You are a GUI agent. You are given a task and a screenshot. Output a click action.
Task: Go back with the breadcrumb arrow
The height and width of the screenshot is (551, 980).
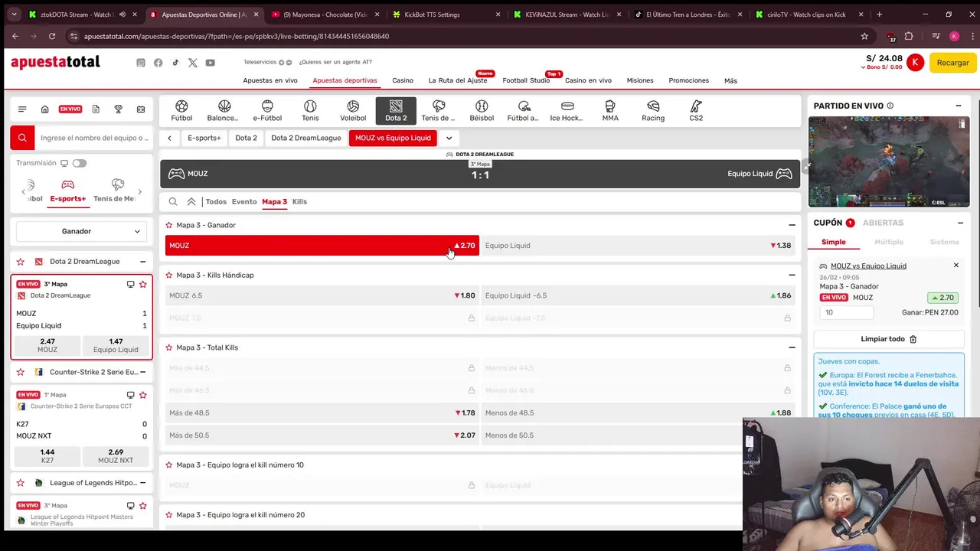(169, 139)
